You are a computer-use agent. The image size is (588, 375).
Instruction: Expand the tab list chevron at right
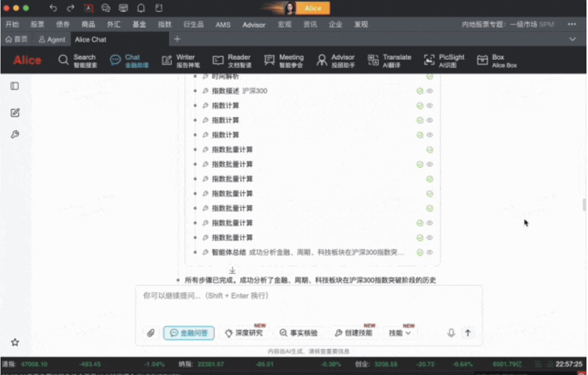point(572,39)
